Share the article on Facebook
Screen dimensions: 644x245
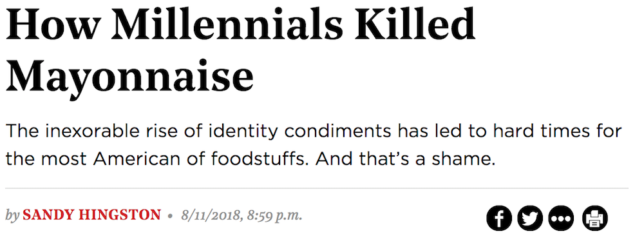(x=499, y=219)
